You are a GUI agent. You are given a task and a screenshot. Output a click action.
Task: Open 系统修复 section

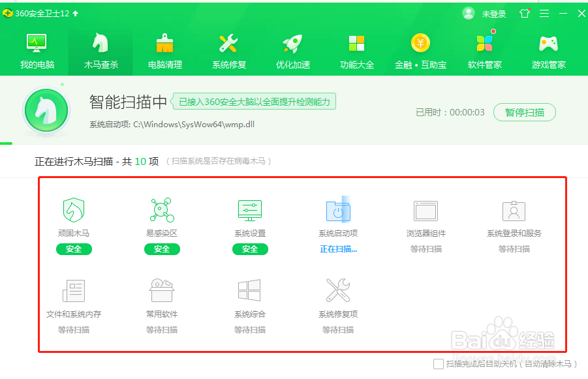[229, 52]
